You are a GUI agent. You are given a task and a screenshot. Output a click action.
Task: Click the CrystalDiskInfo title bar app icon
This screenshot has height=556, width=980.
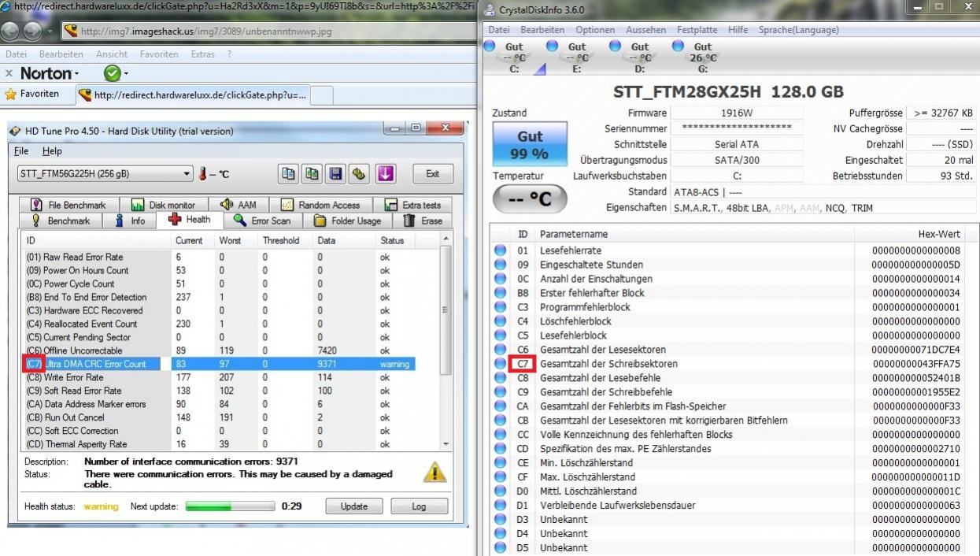490,9
